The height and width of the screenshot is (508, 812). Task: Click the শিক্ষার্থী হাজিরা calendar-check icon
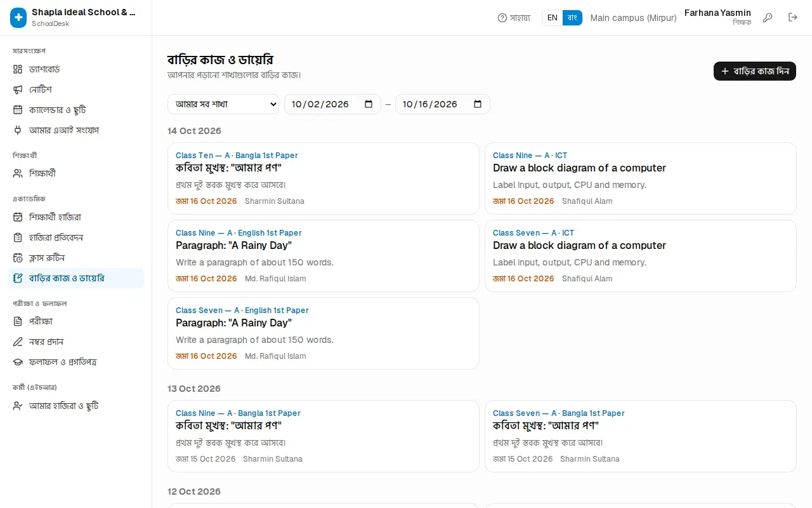tap(18, 217)
